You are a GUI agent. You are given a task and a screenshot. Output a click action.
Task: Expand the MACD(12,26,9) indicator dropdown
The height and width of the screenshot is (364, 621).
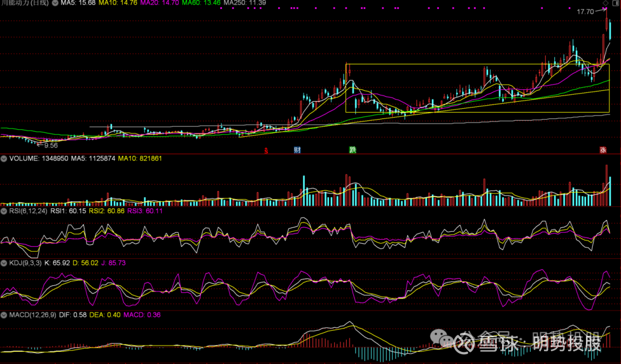click(4, 315)
